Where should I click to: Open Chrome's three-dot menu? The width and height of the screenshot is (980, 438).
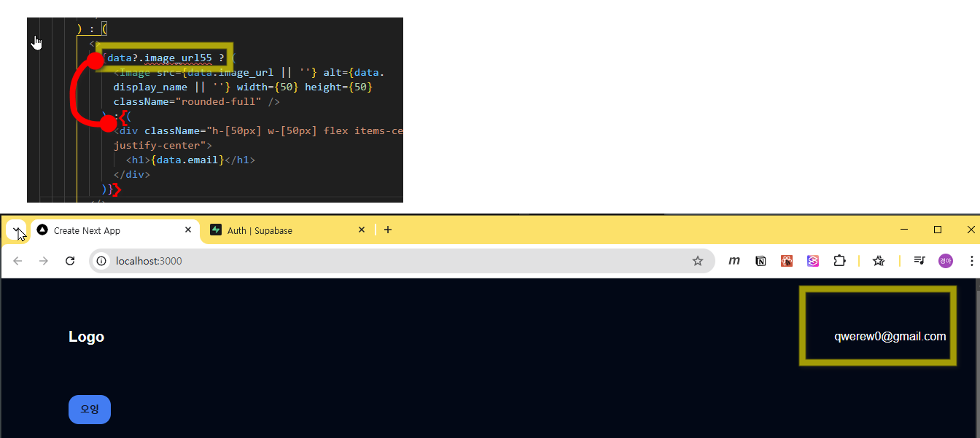click(971, 261)
